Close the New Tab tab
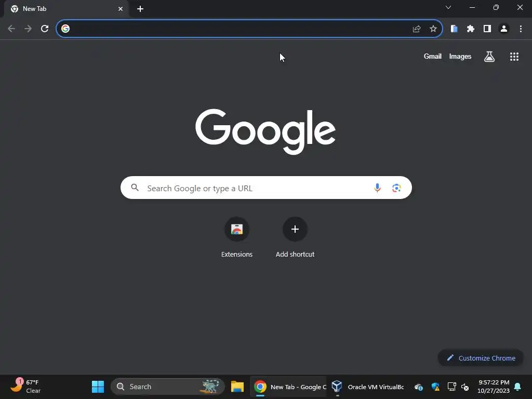 pyautogui.click(x=121, y=9)
